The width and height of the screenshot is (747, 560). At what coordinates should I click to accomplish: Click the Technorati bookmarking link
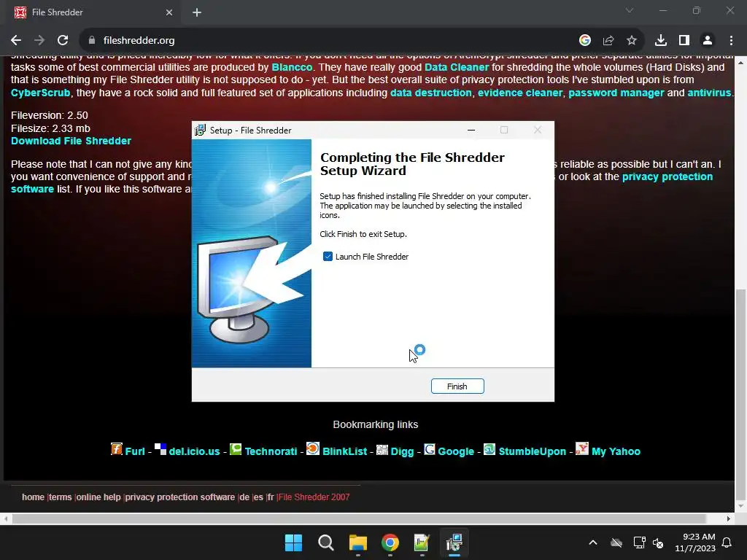(x=271, y=451)
